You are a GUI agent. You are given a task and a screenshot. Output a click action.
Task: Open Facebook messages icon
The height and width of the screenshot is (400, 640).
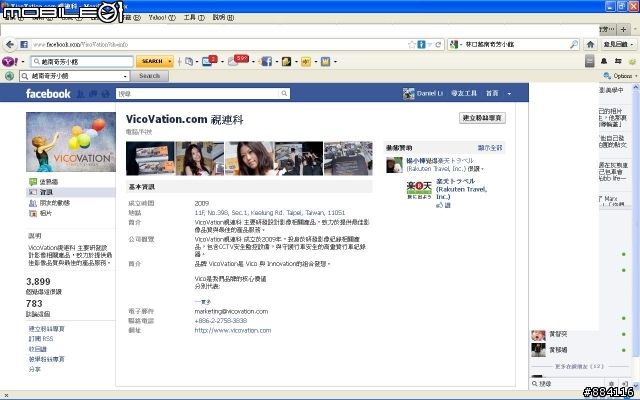click(x=93, y=94)
